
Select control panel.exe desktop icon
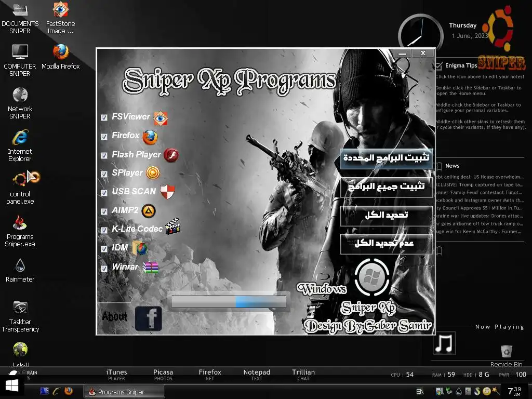click(x=20, y=188)
